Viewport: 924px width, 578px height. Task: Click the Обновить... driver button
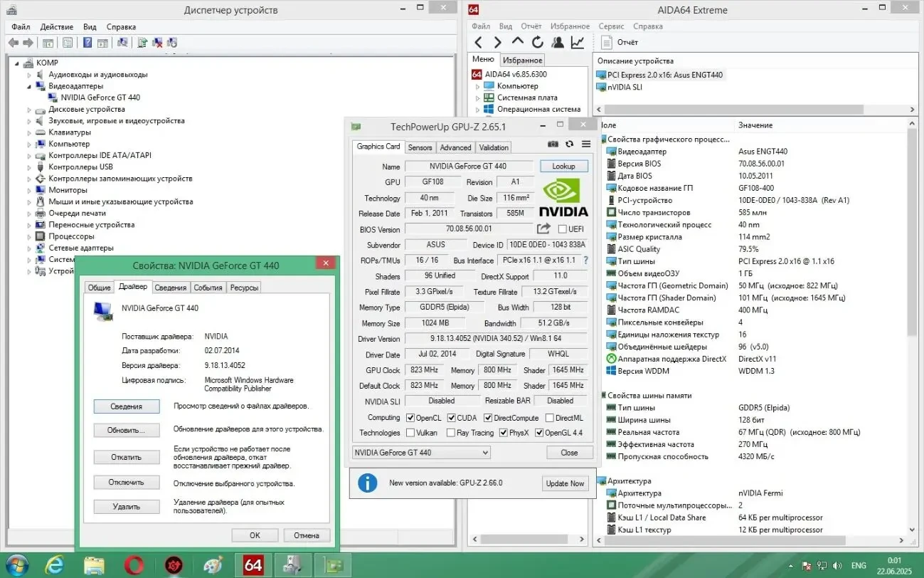coord(127,431)
